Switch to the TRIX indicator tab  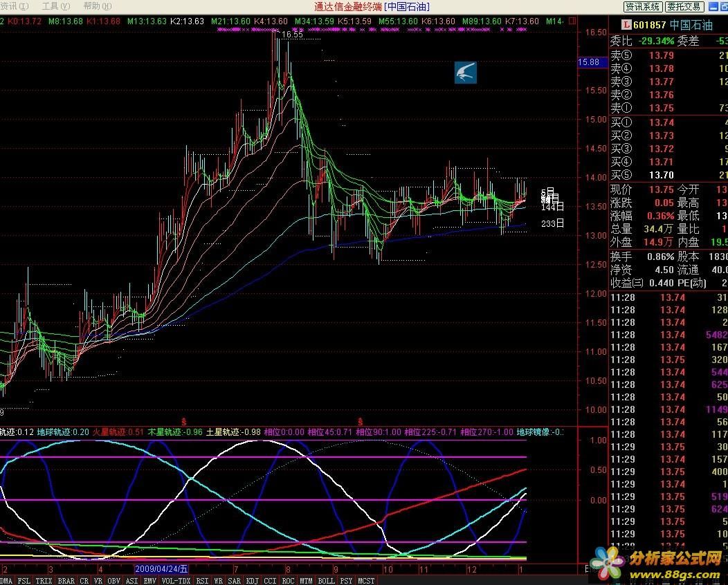tap(44, 580)
